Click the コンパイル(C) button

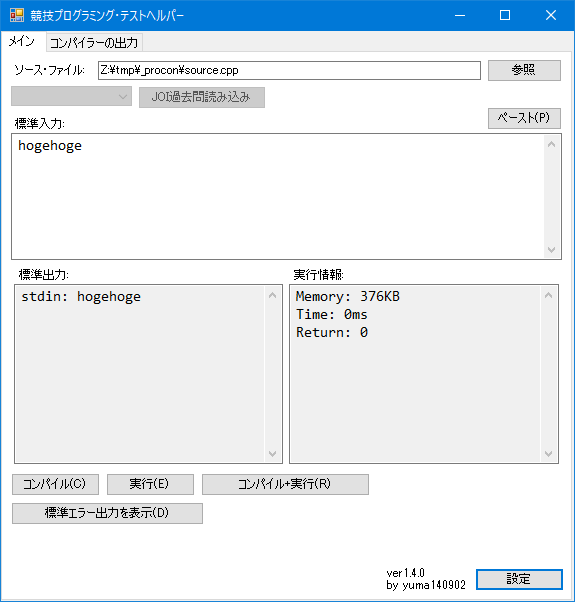click(55, 484)
